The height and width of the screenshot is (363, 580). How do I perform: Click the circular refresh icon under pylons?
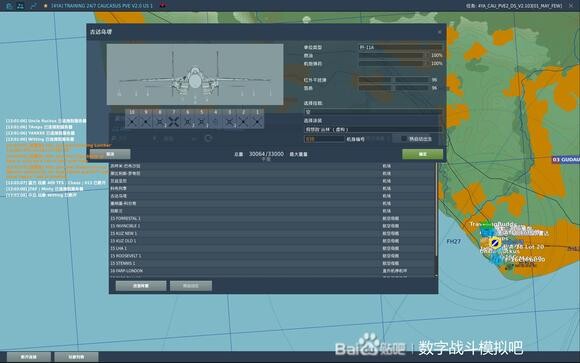208,138
